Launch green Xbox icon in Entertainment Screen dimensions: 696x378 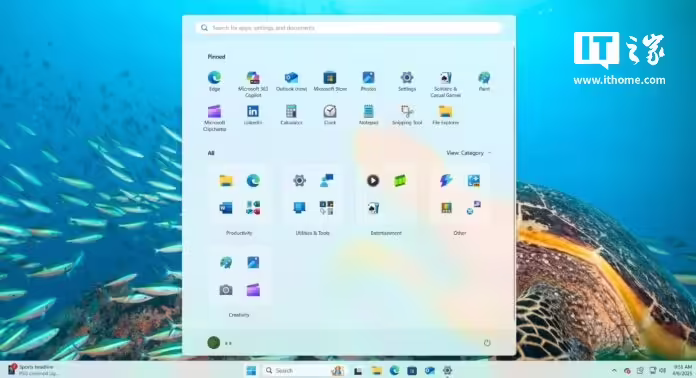[x=400, y=181]
